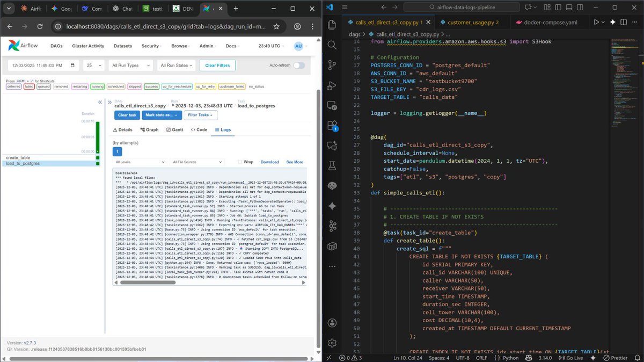Screen dimensions: 644x362
Task: Enable the Wrap checkbox for logs
Action: click(x=240, y=162)
